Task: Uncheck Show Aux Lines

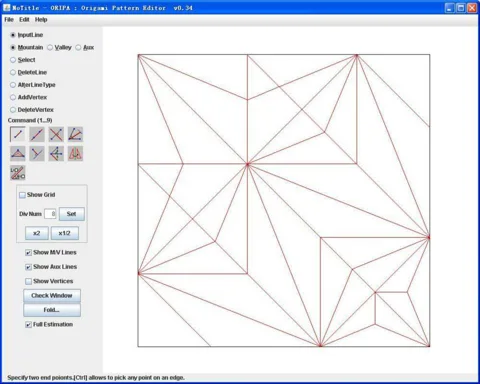Action: pyautogui.click(x=28, y=267)
